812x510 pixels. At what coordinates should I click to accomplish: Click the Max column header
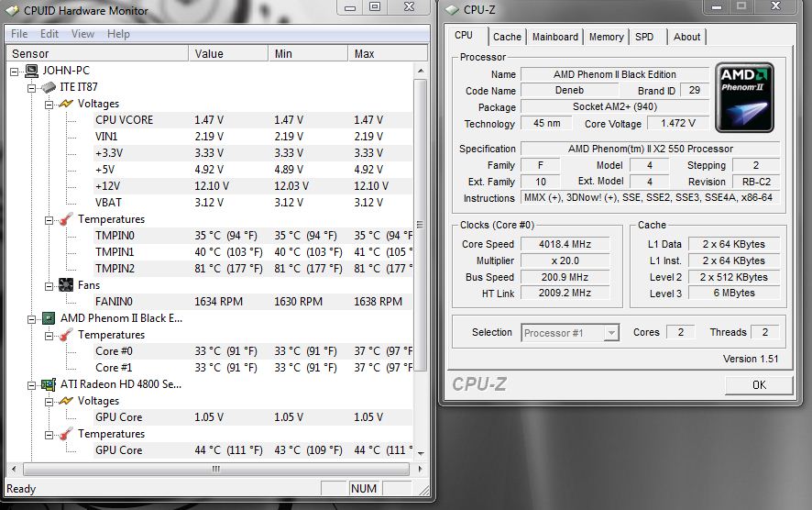[x=388, y=53]
